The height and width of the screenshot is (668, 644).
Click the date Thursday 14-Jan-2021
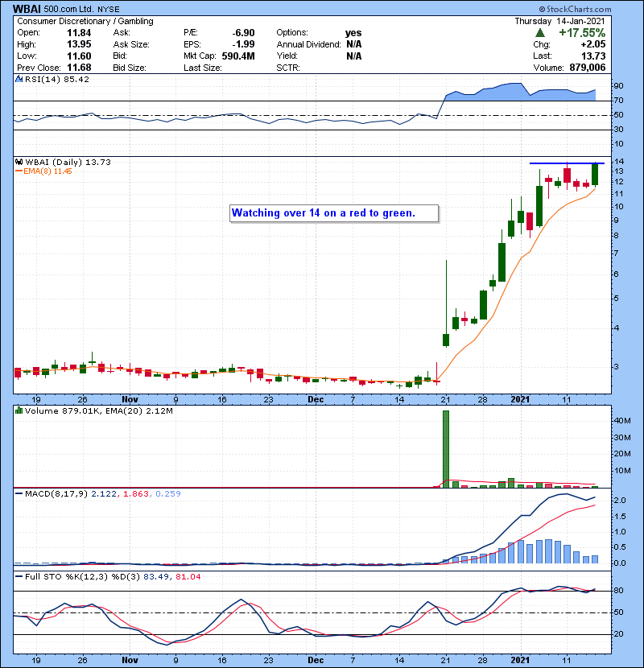click(559, 21)
